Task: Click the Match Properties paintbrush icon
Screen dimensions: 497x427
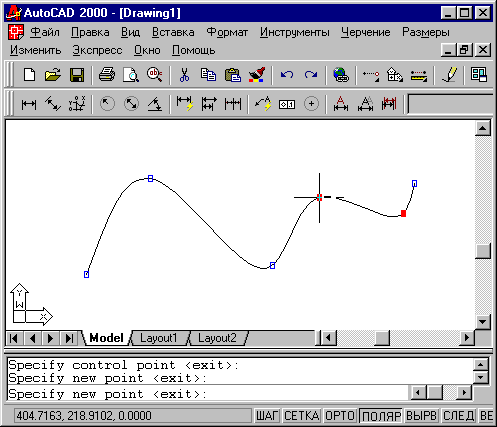Action: (x=257, y=75)
